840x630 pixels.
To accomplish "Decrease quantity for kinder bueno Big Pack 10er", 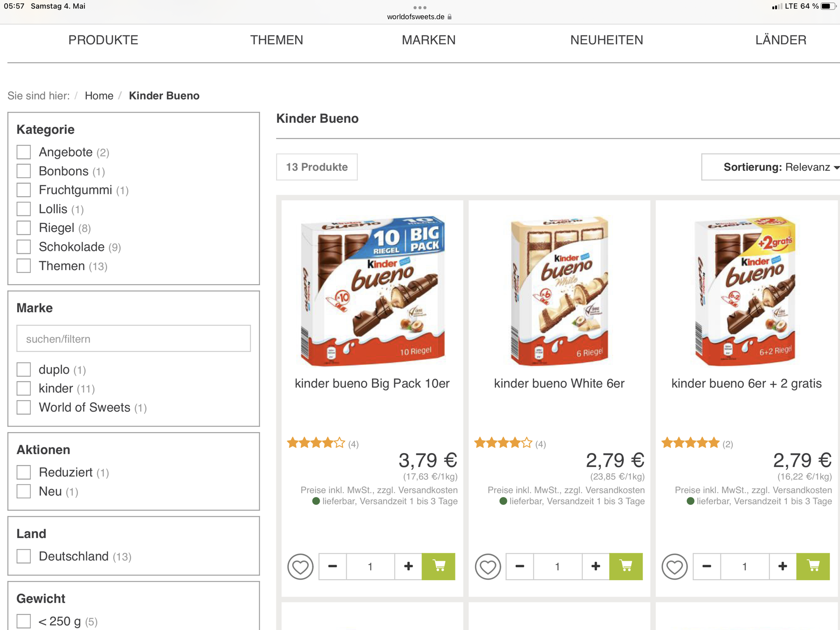I will [x=333, y=567].
